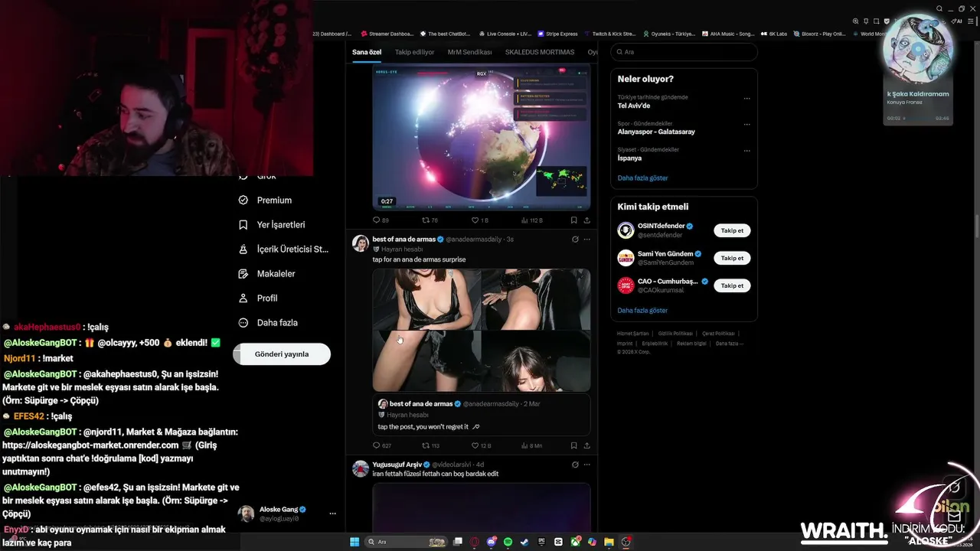
Task: Open Opera GX from taskbar
Action: click(475, 542)
